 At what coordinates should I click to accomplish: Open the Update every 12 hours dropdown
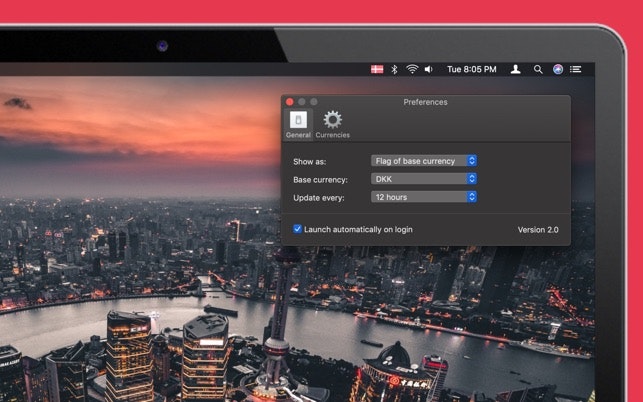[424, 197]
